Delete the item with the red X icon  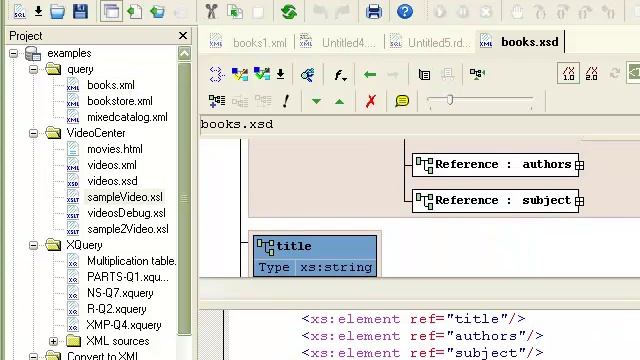click(x=371, y=101)
